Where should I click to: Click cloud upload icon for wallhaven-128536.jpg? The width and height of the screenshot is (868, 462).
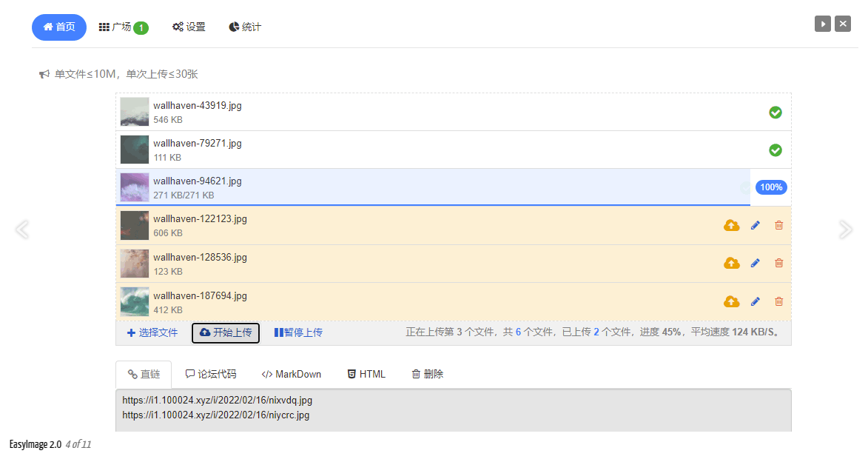pyautogui.click(x=731, y=263)
